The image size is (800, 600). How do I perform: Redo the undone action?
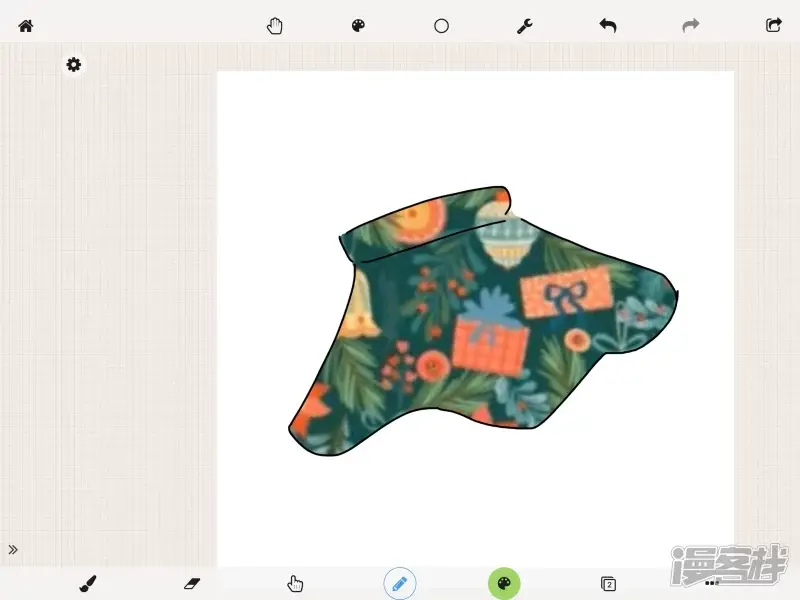[691, 26]
